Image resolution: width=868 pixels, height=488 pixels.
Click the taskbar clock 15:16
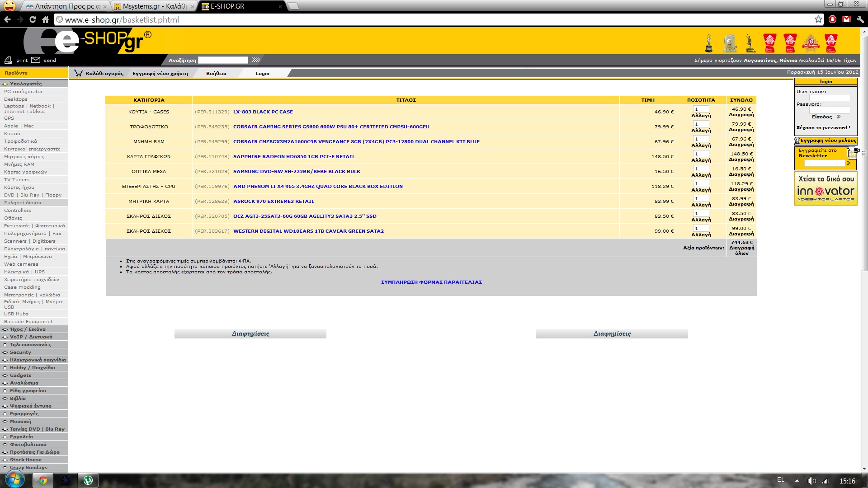pos(847,481)
